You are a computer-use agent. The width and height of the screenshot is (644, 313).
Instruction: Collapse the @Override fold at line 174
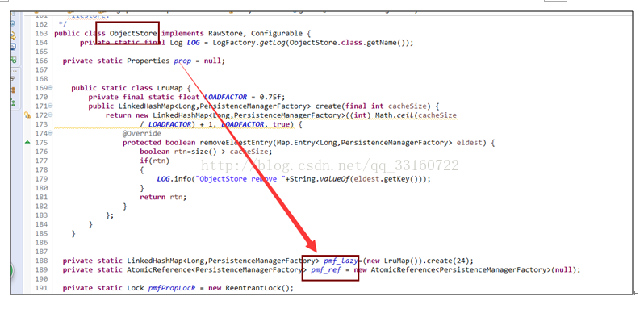coord(51,133)
